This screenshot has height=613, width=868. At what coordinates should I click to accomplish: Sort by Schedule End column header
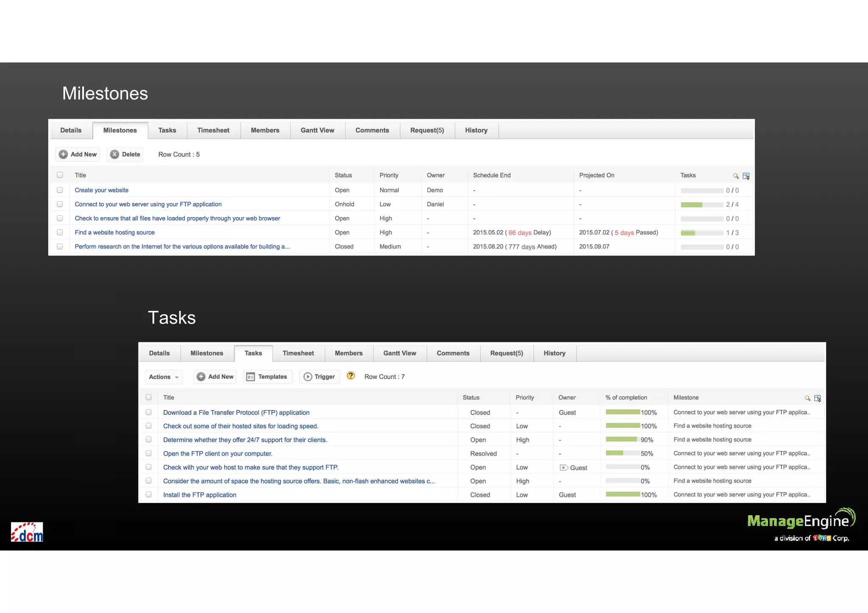[x=492, y=175]
